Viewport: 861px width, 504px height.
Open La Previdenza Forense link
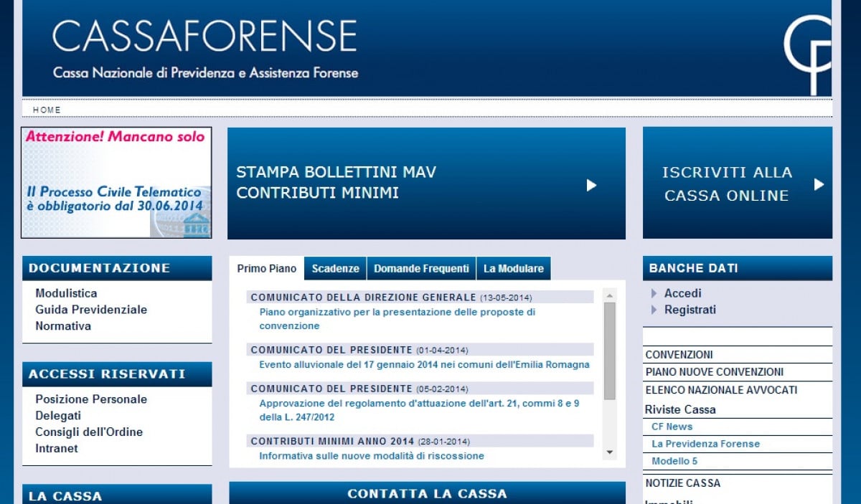click(x=705, y=444)
